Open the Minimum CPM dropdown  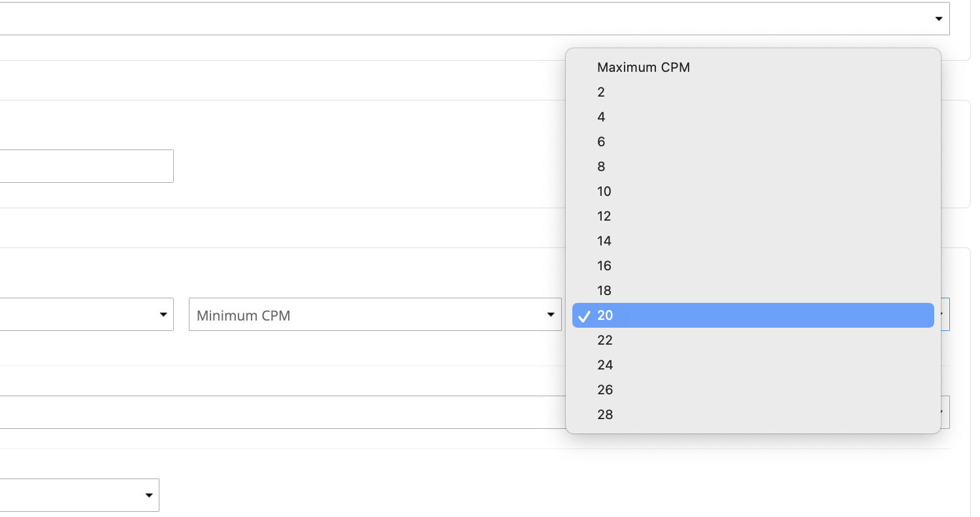pyautogui.click(x=374, y=315)
